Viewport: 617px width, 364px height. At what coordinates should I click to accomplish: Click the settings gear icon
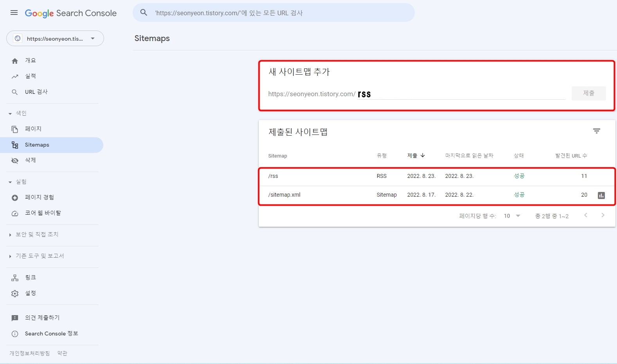15,294
